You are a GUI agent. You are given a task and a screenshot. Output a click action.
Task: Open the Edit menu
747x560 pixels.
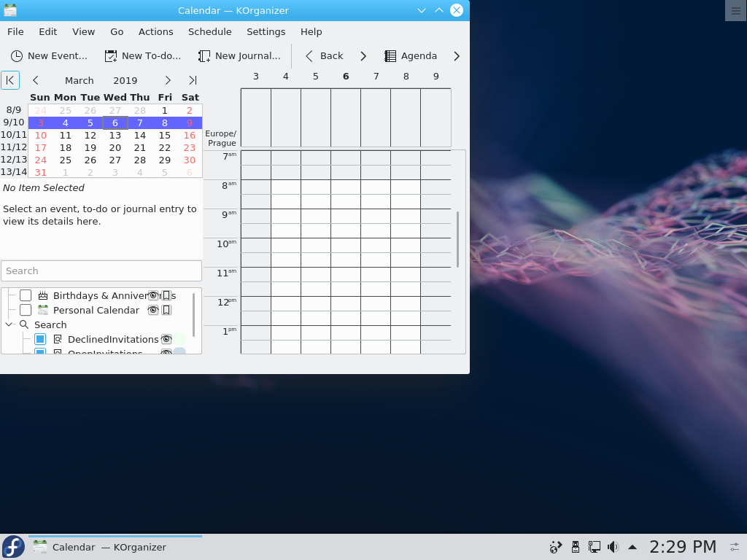47,31
